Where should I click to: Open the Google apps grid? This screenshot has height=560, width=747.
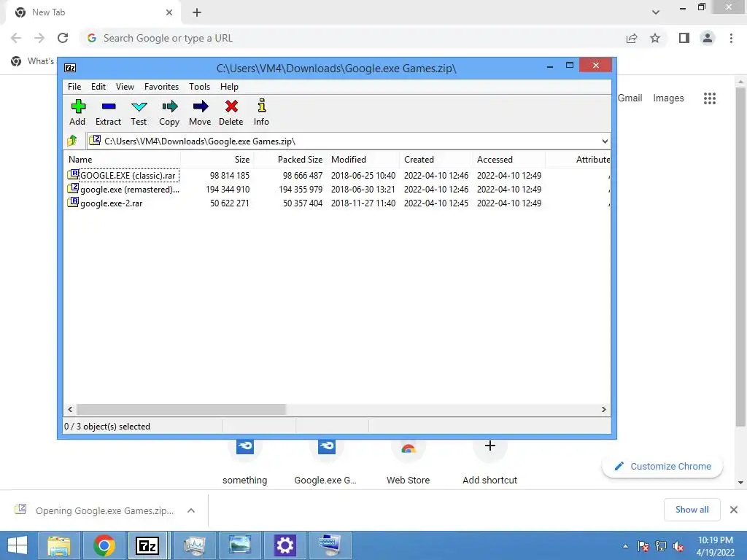point(710,98)
